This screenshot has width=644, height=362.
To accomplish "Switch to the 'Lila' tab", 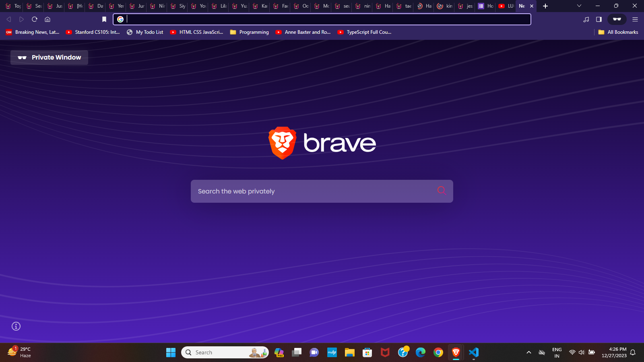I will pos(219,6).
